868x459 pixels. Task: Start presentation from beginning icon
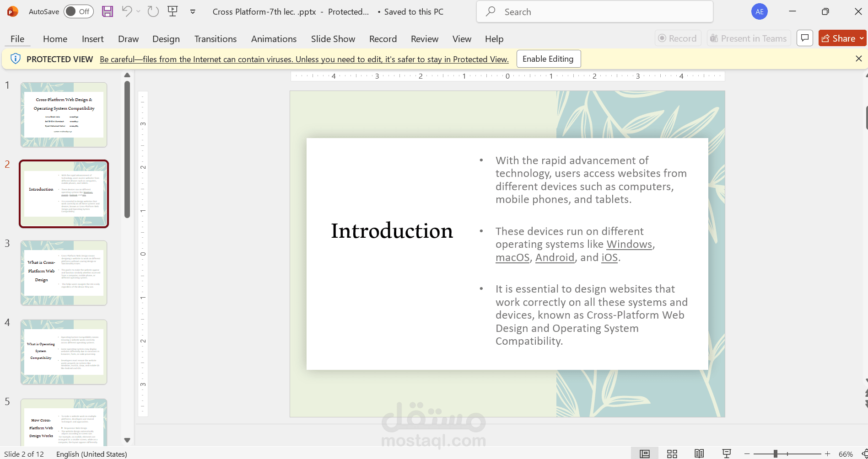click(x=173, y=11)
